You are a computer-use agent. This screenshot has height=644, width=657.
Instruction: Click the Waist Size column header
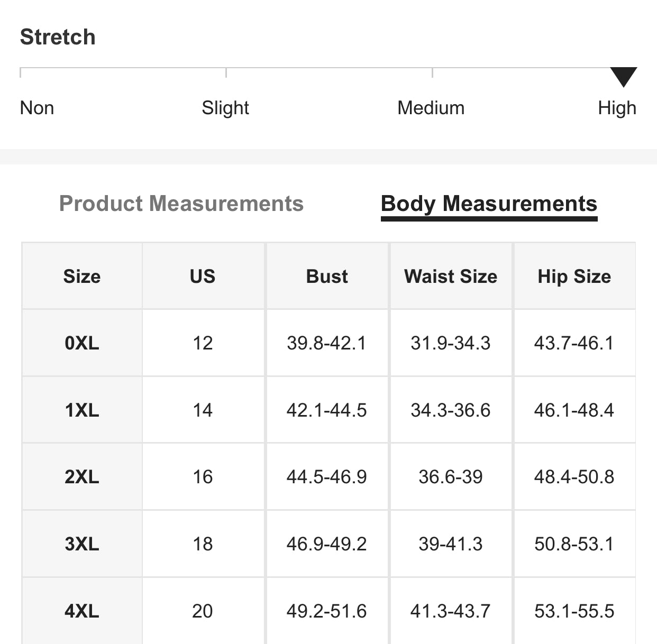(451, 277)
